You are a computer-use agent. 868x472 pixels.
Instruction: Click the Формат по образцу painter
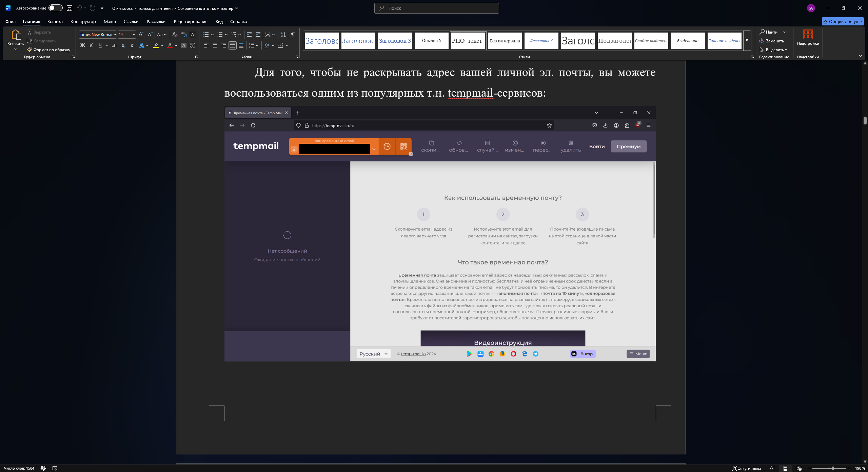49,50
